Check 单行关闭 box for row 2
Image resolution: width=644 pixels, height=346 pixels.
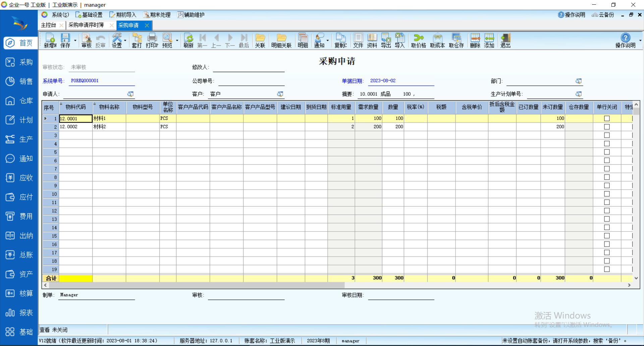click(607, 127)
